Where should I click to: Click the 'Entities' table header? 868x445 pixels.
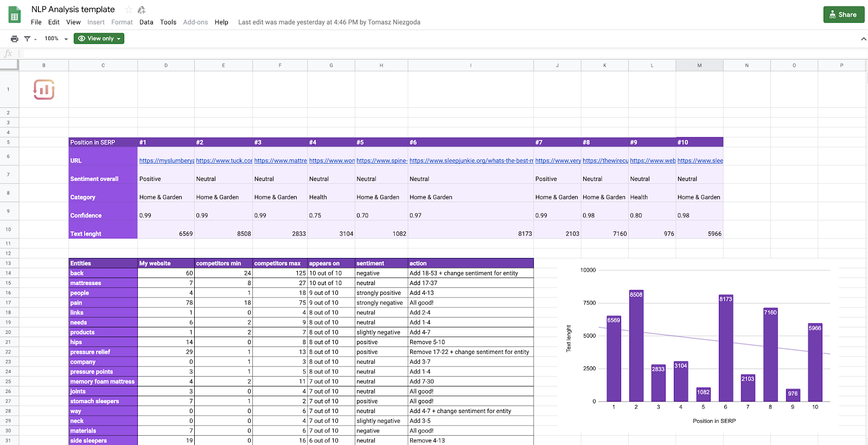(x=103, y=263)
